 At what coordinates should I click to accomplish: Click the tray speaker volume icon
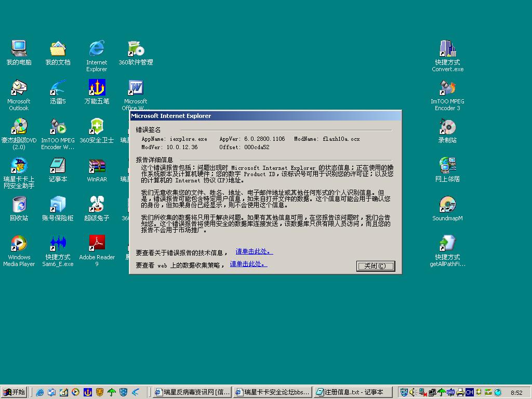pos(413,393)
